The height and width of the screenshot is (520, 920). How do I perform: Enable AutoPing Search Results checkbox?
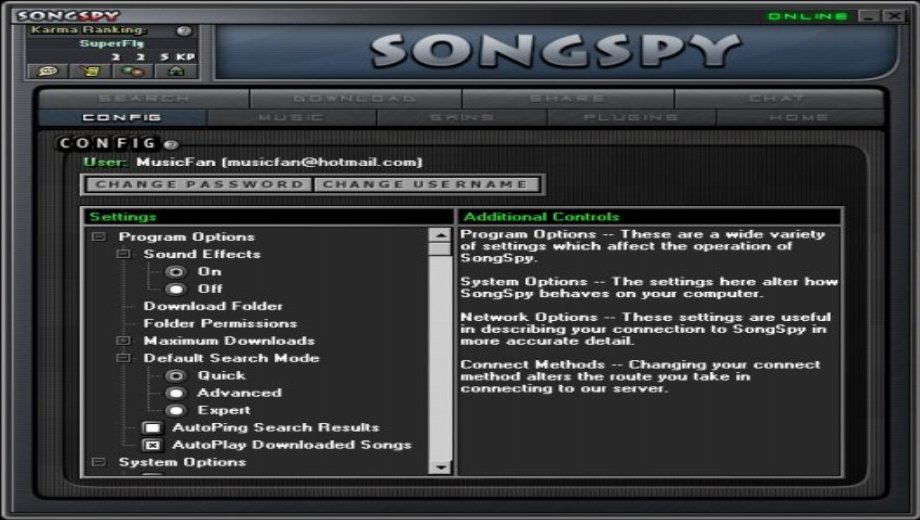click(x=152, y=427)
